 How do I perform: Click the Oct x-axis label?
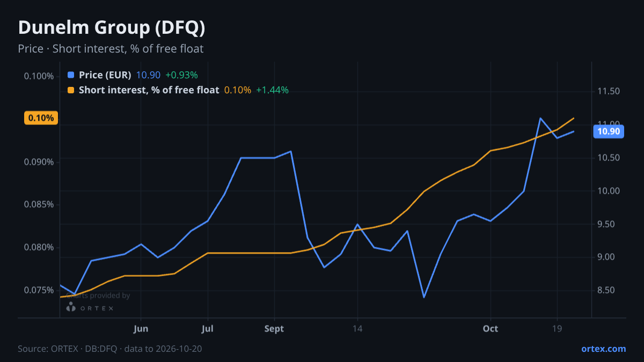click(x=491, y=329)
